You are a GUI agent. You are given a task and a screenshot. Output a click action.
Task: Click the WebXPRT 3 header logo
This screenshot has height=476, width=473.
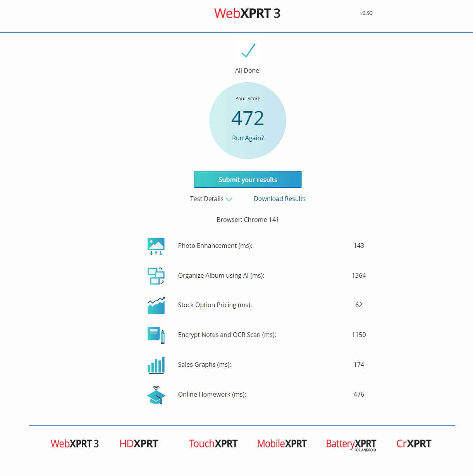247,13
